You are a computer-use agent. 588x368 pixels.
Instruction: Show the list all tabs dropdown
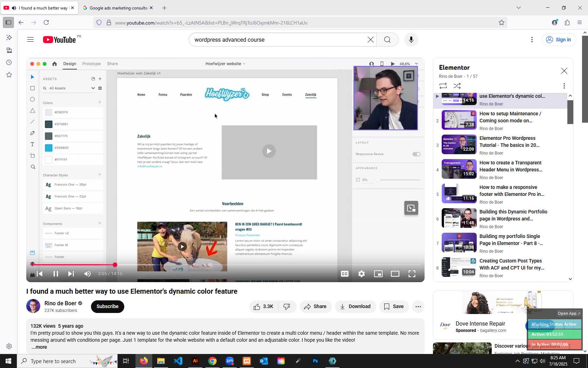coord(519,8)
